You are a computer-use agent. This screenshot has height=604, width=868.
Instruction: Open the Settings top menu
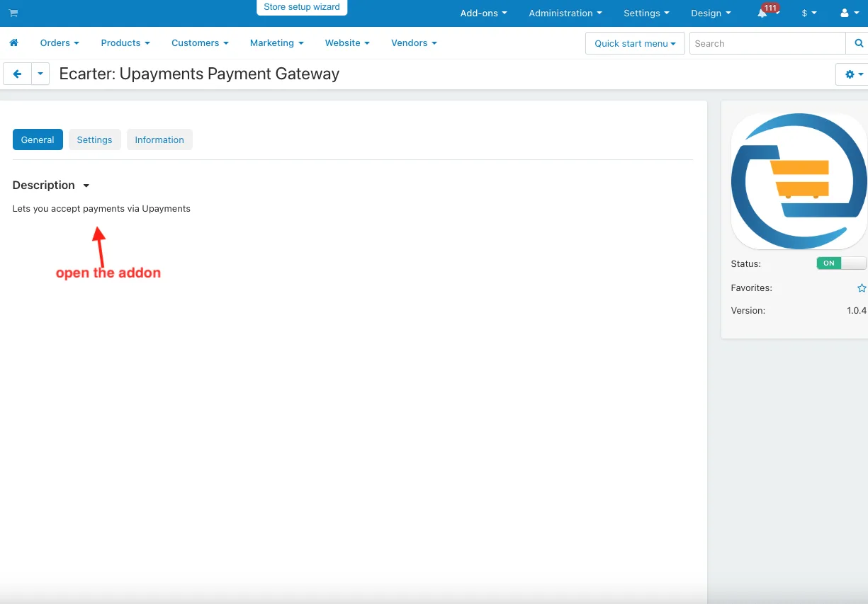coord(646,13)
